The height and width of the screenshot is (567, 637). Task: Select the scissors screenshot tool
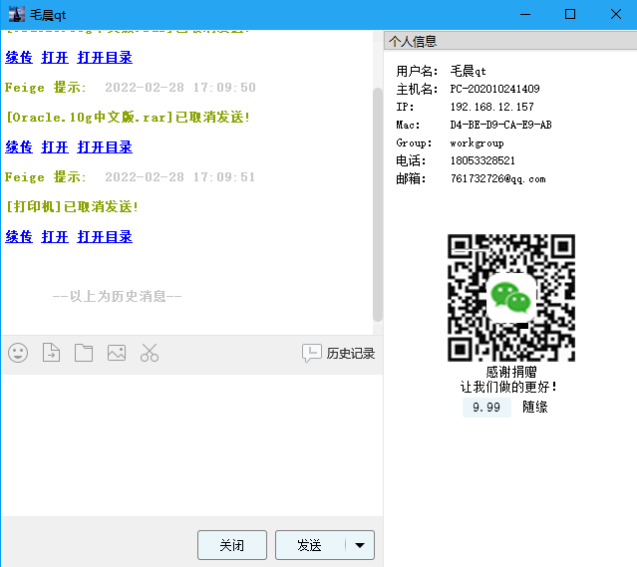(149, 353)
